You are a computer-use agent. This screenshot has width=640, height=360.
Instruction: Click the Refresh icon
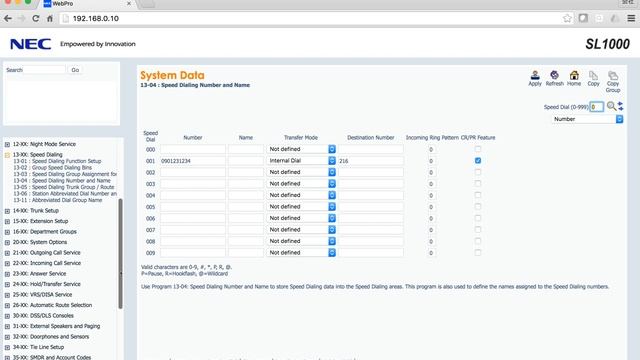554,75
